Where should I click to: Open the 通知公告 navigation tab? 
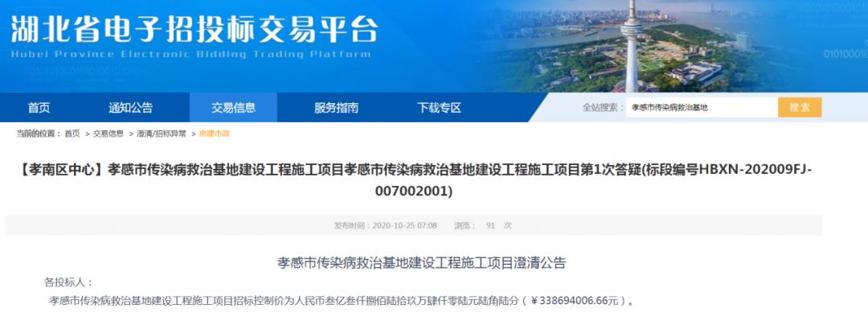131,108
